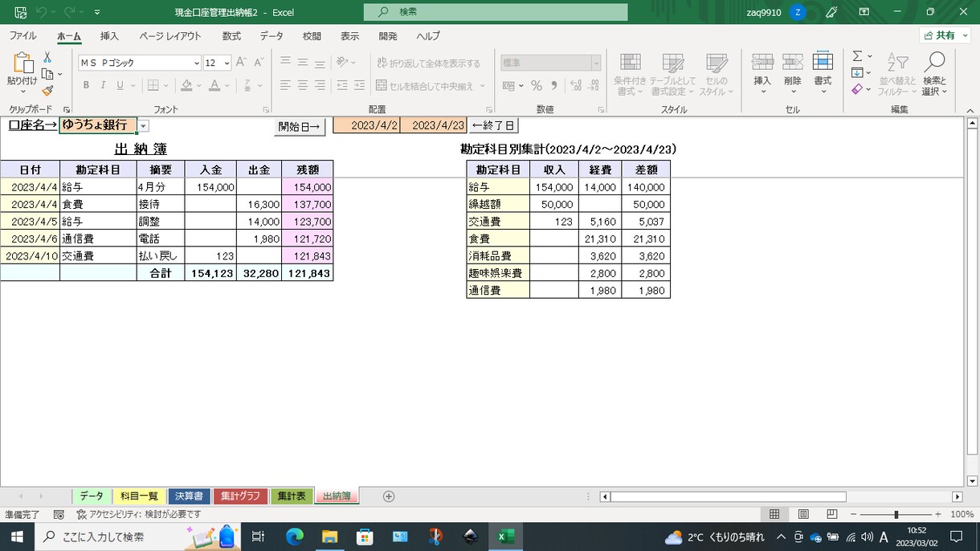980x551 pixels.
Task: Click the search box 検索 in title bar
Action: coord(496,12)
